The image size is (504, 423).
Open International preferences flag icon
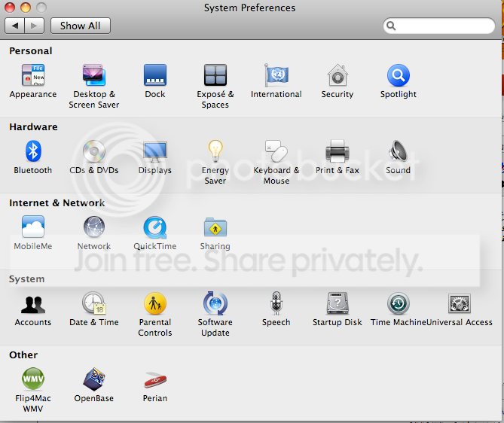tap(276, 75)
